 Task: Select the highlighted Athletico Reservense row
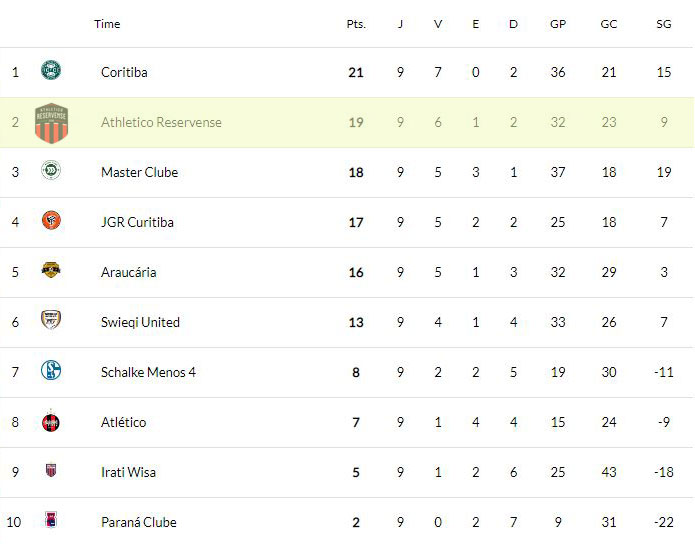[347, 122]
